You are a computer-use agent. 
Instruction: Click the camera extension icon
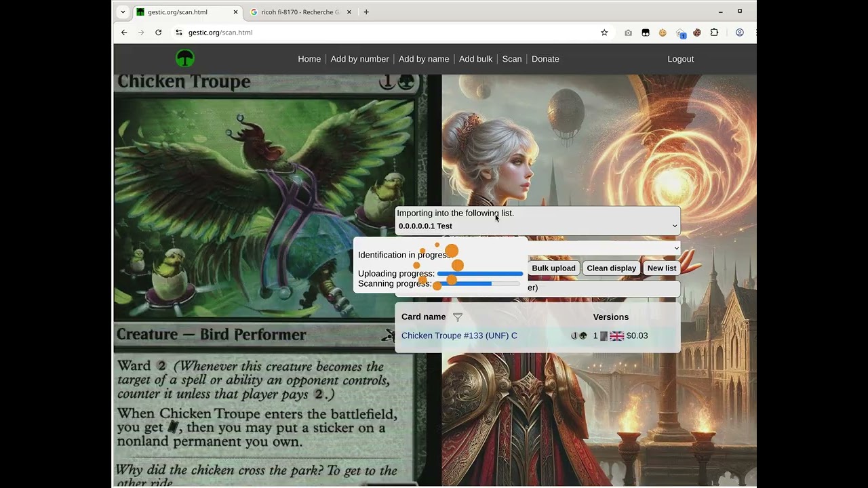pyautogui.click(x=628, y=33)
